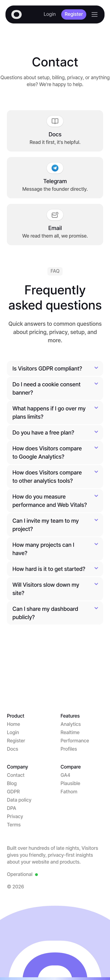Check the green Operational status indicator
The width and height of the screenshot is (110, 980).
(36, 874)
